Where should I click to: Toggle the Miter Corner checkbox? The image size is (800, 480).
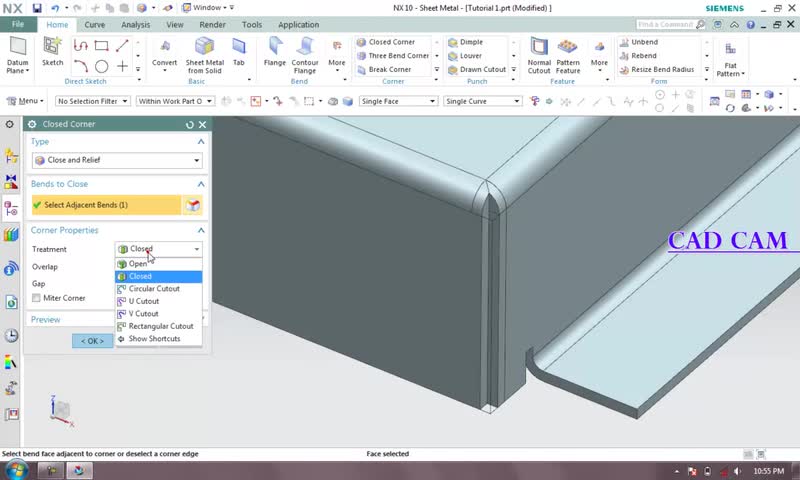pyautogui.click(x=36, y=298)
